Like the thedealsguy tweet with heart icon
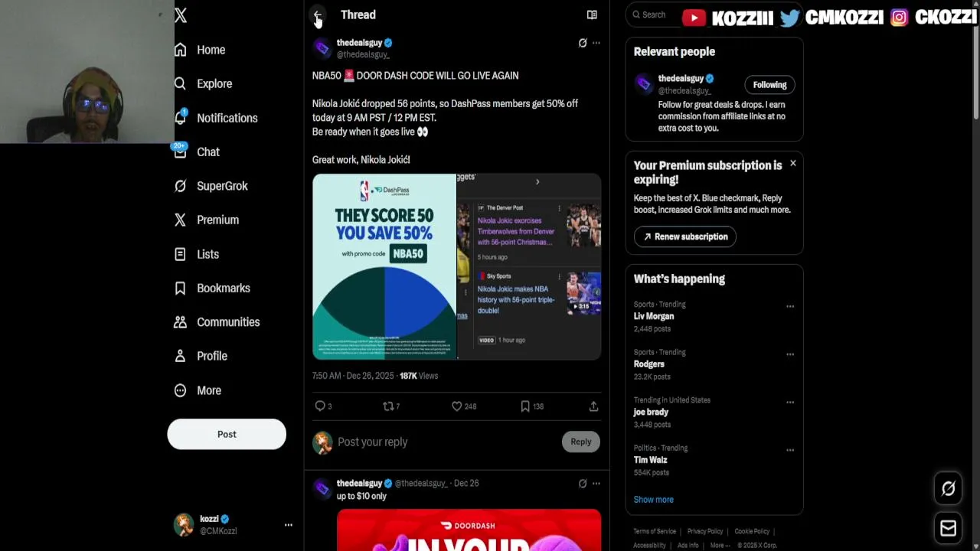 click(456, 406)
